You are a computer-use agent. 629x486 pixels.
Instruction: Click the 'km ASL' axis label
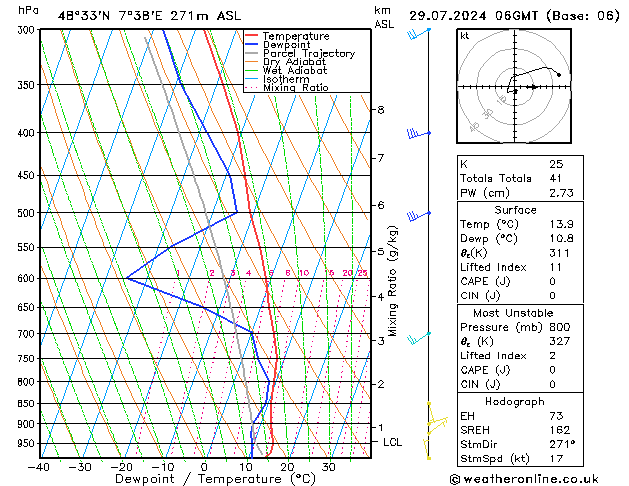point(384,17)
